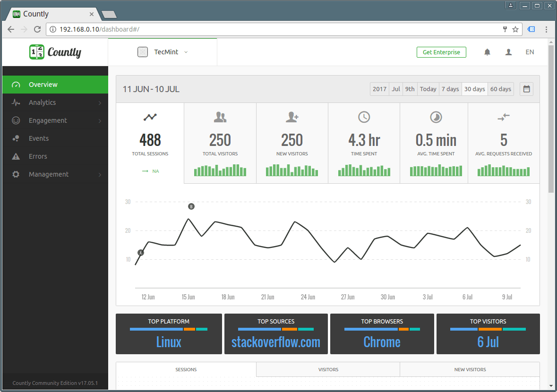The width and height of the screenshot is (557, 392).
Task: Click the Get Enterprise button
Action: 441,52
